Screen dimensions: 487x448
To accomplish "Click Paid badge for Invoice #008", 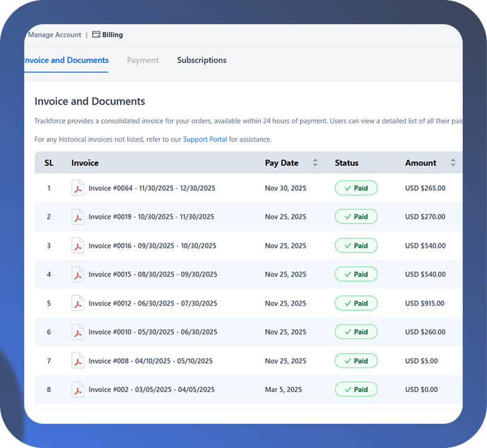I will point(356,361).
